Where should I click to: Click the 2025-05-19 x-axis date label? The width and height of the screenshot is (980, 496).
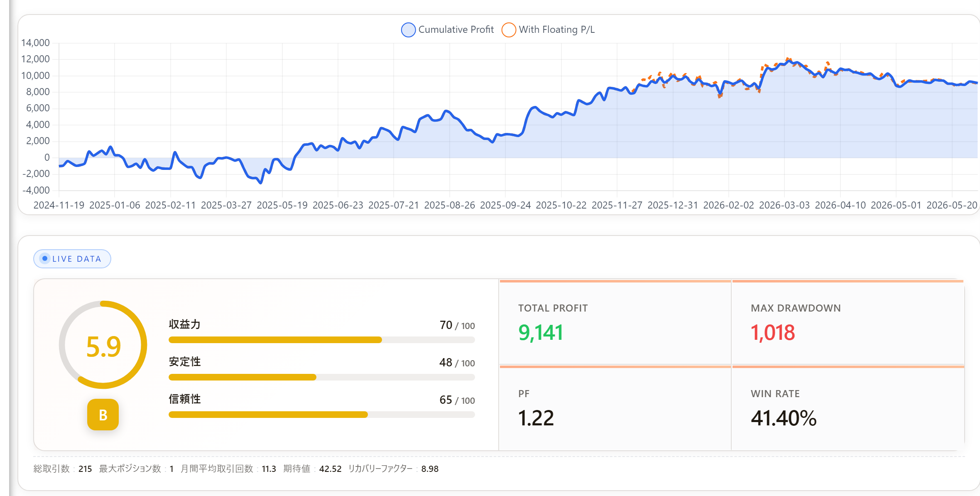[x=282, y=205]
